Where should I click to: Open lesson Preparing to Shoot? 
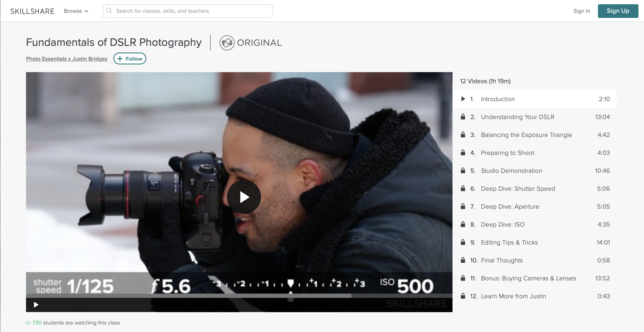(x=535, y=153)
